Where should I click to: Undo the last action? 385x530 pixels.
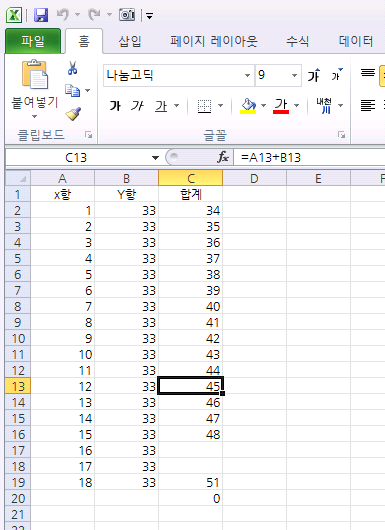coord(63,15)
